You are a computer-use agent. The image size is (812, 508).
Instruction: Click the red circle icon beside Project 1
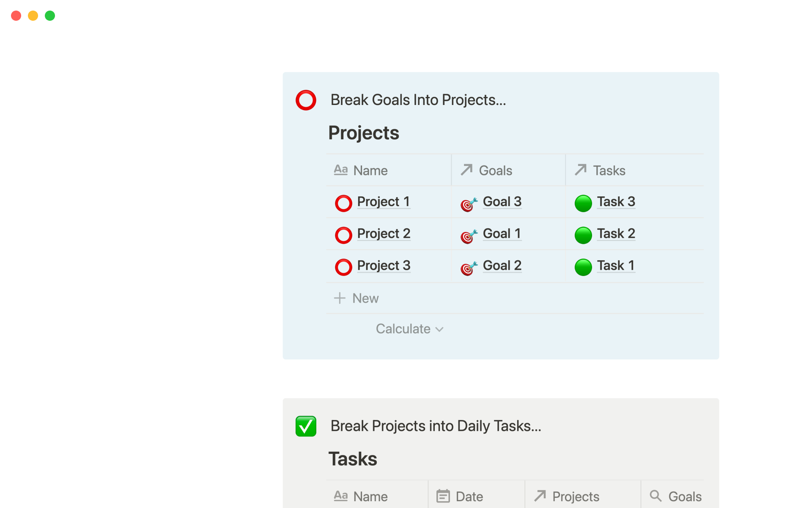(x=343, y=203)
